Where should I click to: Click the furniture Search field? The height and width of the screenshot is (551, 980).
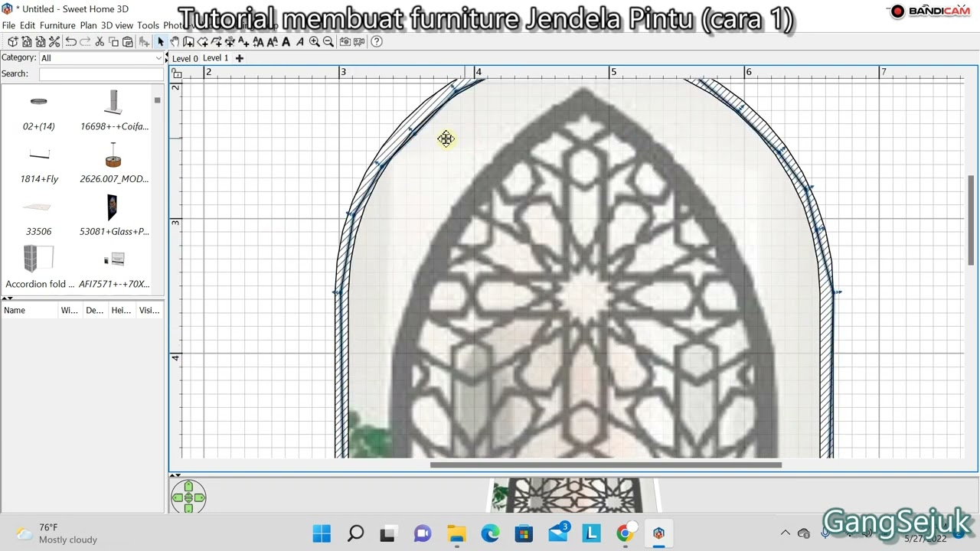102,73
